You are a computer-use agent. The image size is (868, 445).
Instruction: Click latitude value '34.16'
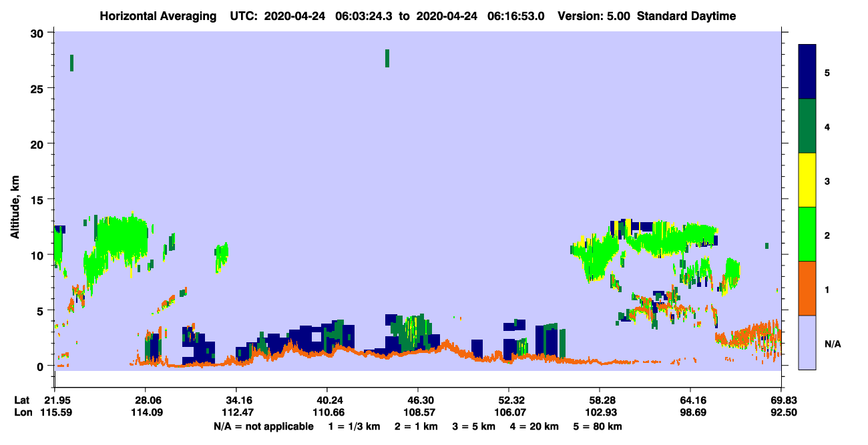[236, 400]
